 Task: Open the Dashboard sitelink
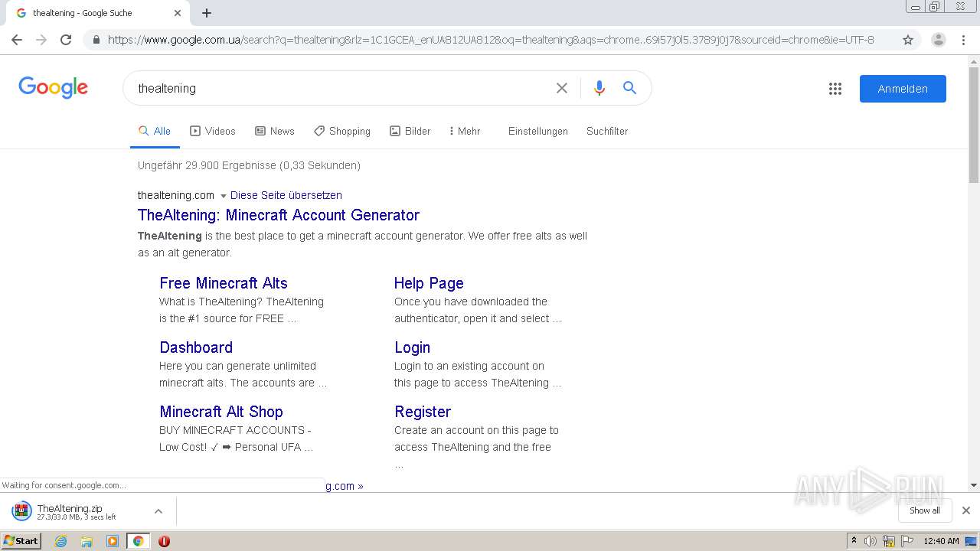click(196, 347)
